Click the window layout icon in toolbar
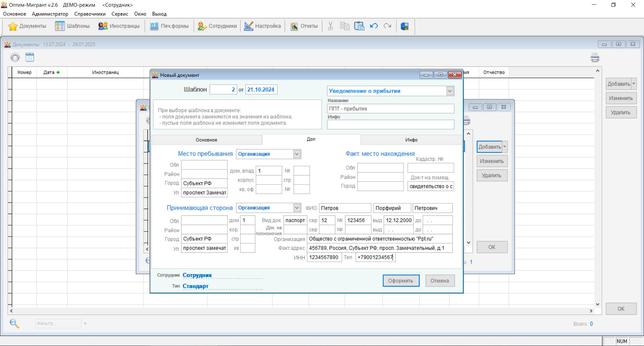 (405, 26)
